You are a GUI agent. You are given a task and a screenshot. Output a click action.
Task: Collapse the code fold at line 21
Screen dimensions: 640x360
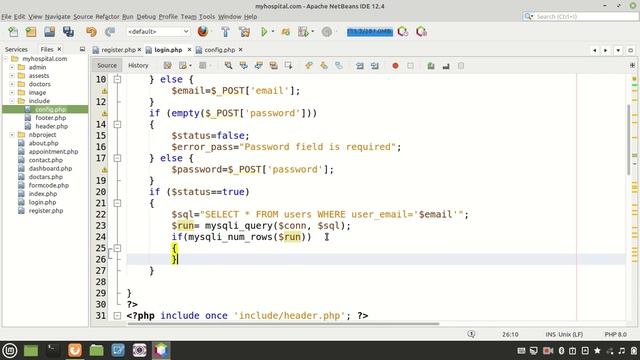[x=117, y=203]
